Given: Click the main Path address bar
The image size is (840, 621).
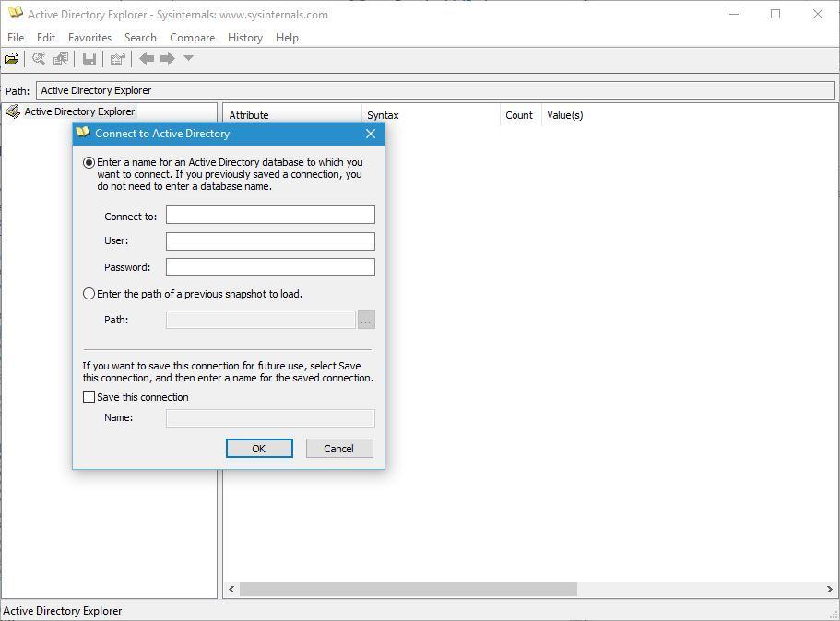Looking at the screenshot, I should point(435,90).
